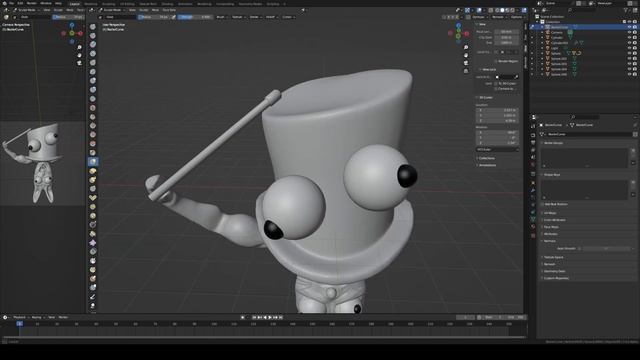Toggle X symmetry in sculpt header

click(x=449, y=17)
